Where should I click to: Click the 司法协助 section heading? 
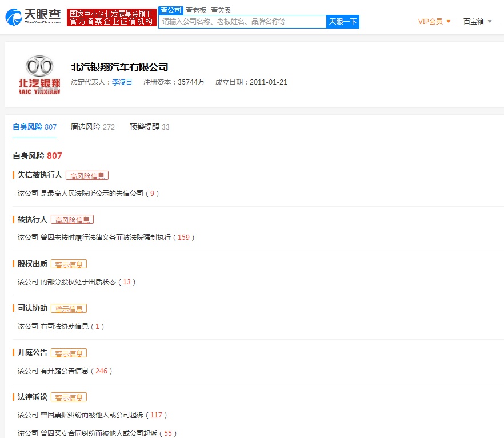point(32,308)
